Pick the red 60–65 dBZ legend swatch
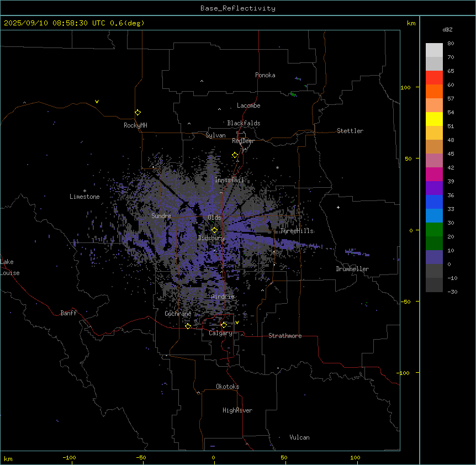Viewport: 476px width, 465px height. (x=434, y=77)
